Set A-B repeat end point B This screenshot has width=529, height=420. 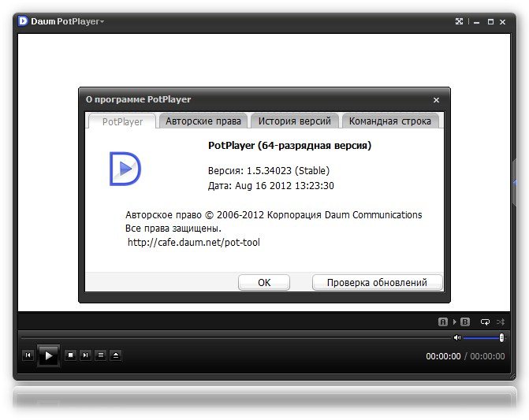pyautogui.click(x=465, y=322)
